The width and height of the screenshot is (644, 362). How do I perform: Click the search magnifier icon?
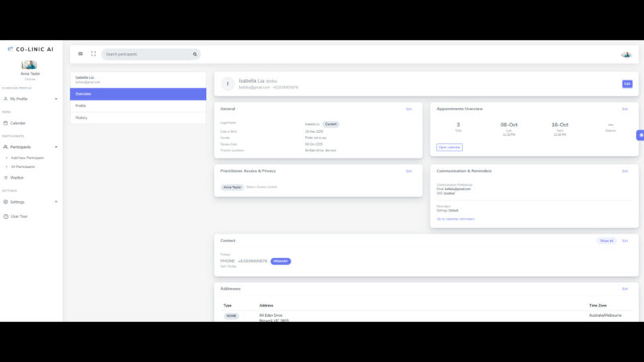[x=194, y=55]
